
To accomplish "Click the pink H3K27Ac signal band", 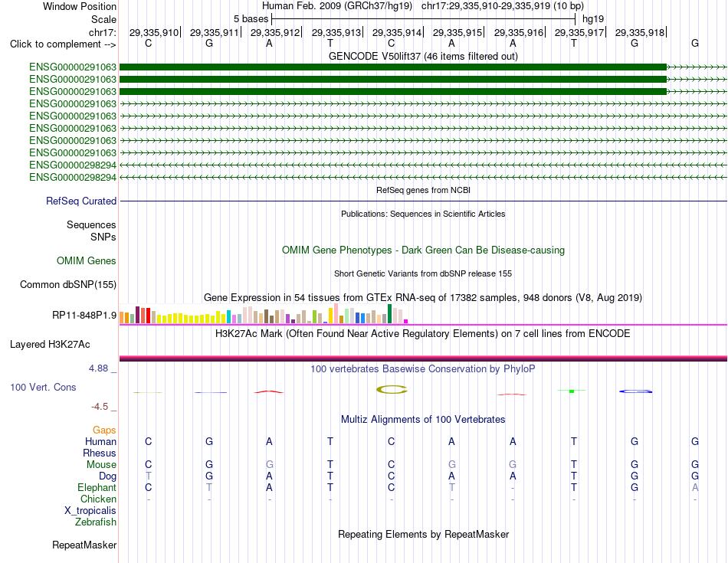I will 423,358.
